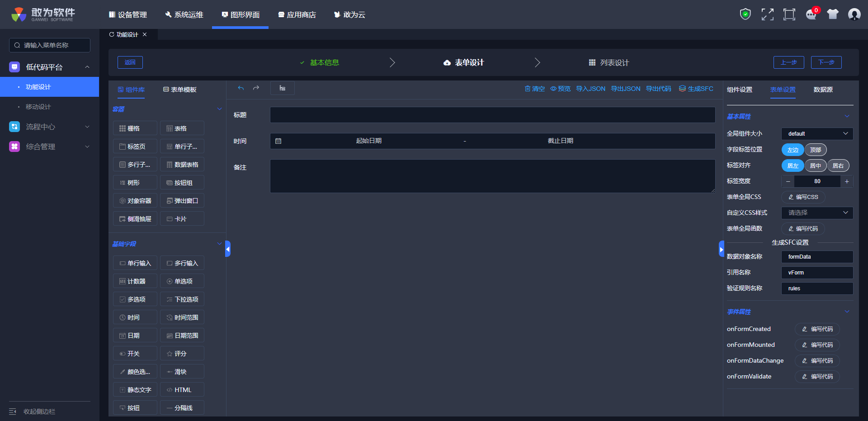Increase label width with plus stepper
The width and height of the screenshot is (868, 421).
pyautogui.click(x=847, y=181)
